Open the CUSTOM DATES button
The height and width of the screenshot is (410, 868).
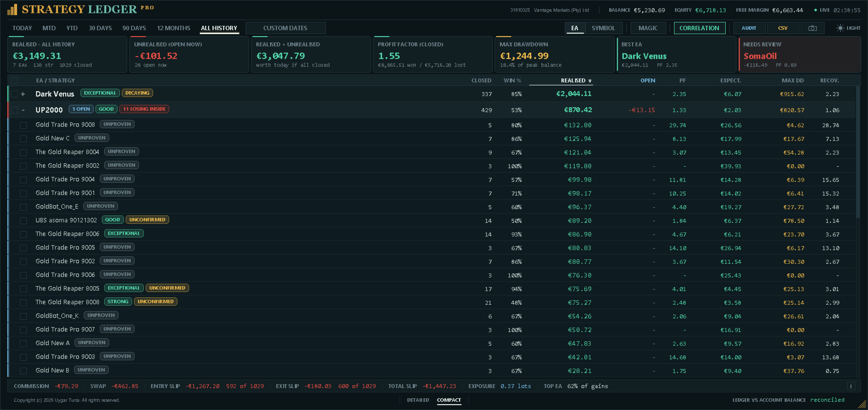tap(286, 28)
